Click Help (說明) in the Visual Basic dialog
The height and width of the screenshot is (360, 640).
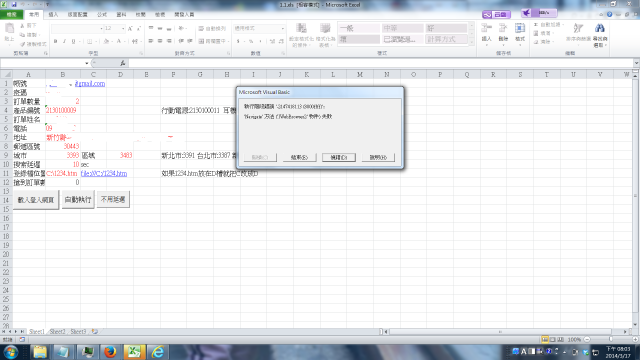[378, 157]
